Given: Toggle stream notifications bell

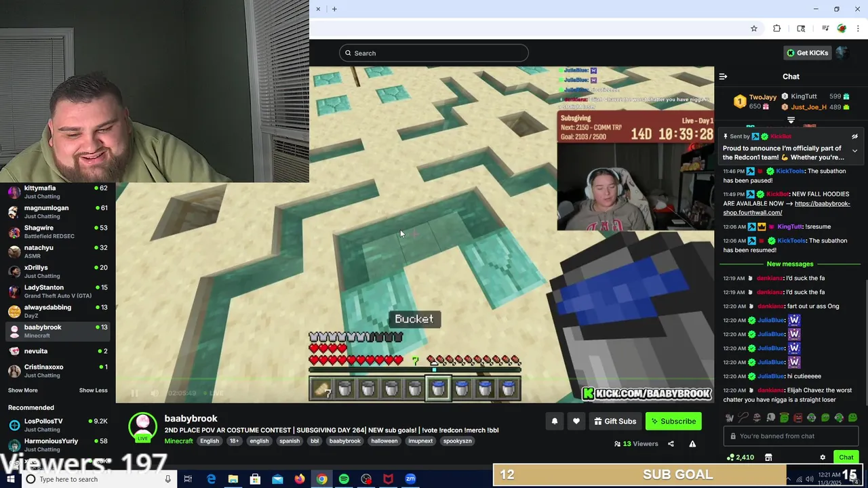Looking at the screenshot, I should pyautogui.click(x=555, y=422).
